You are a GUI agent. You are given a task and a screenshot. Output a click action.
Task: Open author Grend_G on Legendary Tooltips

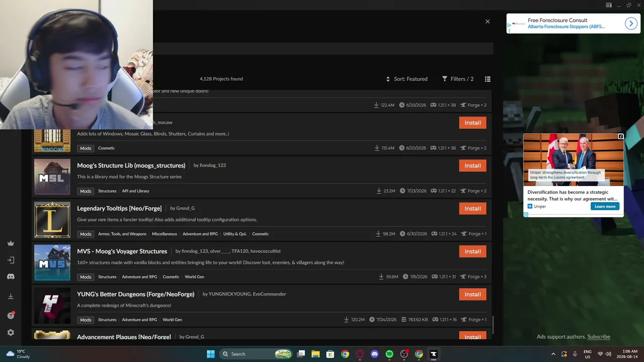tap(185, 208)
